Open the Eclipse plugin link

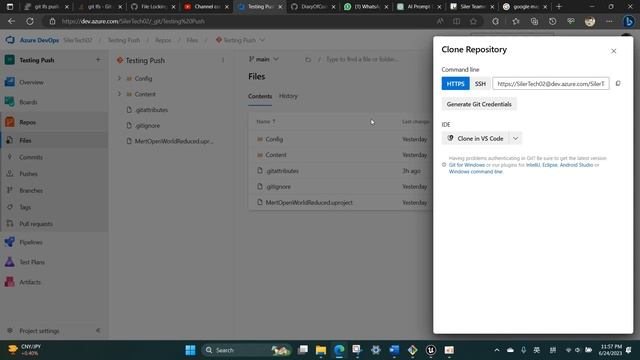click(x=549, y=165)
